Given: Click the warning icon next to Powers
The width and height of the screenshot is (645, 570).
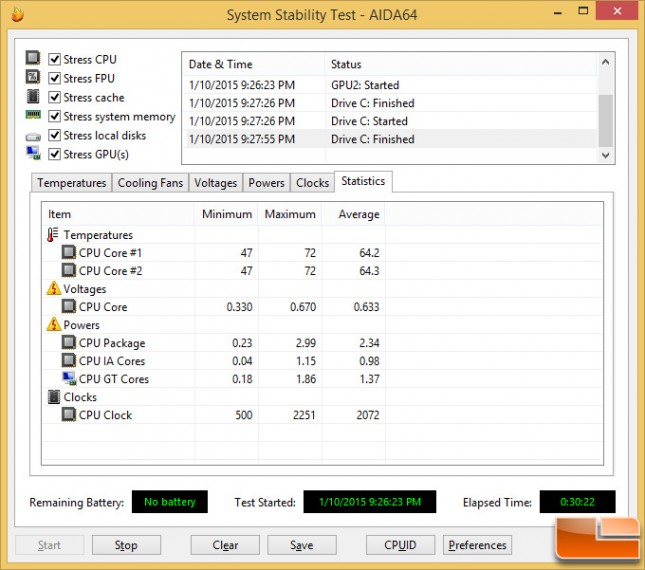Looking at the screenshot, I should coord(53,324).
